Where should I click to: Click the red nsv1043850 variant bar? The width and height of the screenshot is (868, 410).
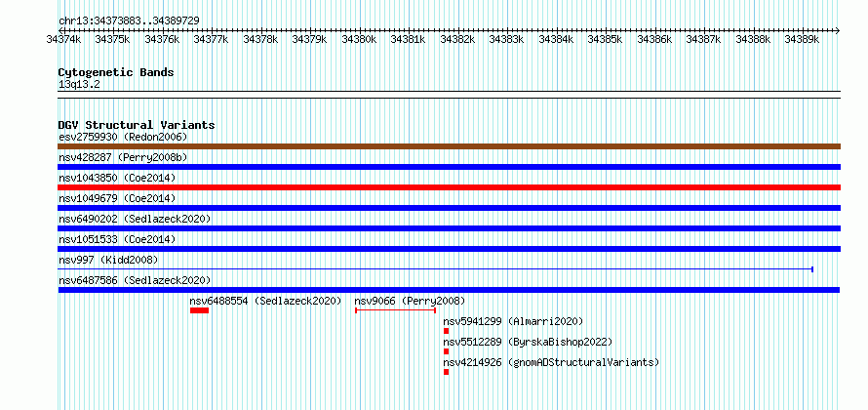[449, 187]
